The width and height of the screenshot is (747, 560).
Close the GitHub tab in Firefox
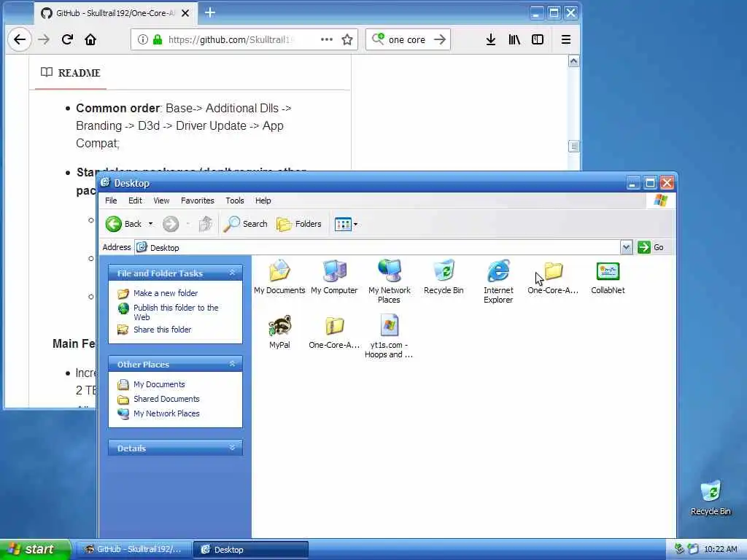185,13
